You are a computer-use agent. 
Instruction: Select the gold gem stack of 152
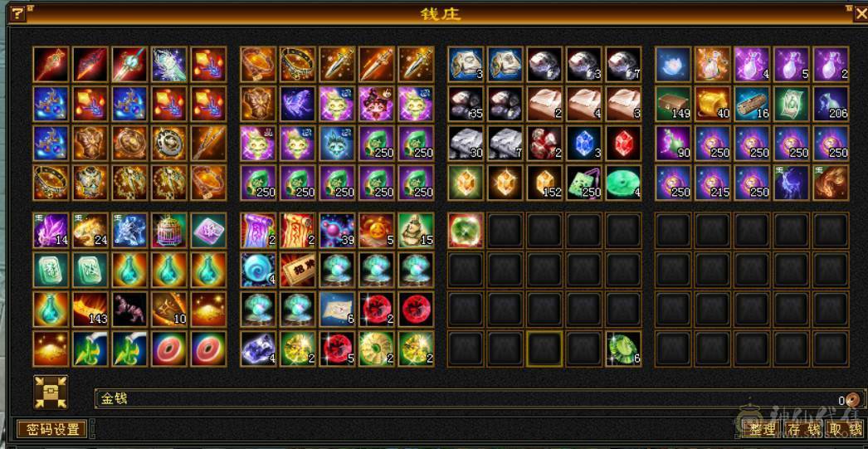[544, 183]
